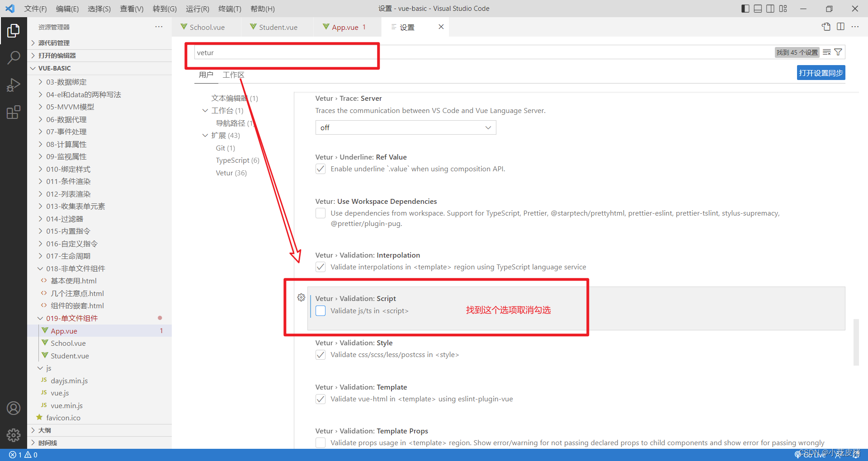Image resolution: width=868 pixels, height=461 pixels.
Task: Open the Manage gear in activity bar
Action: [x=14, y=435]
